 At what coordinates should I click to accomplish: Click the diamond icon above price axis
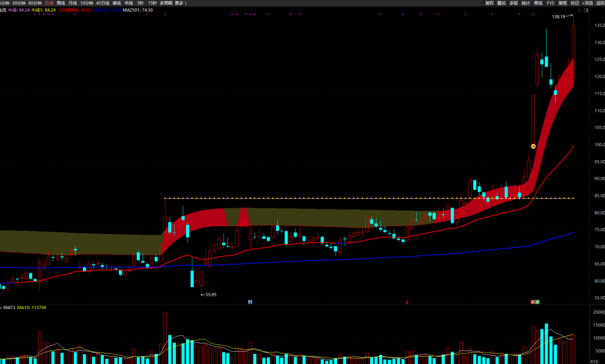(x=580, y=11)
